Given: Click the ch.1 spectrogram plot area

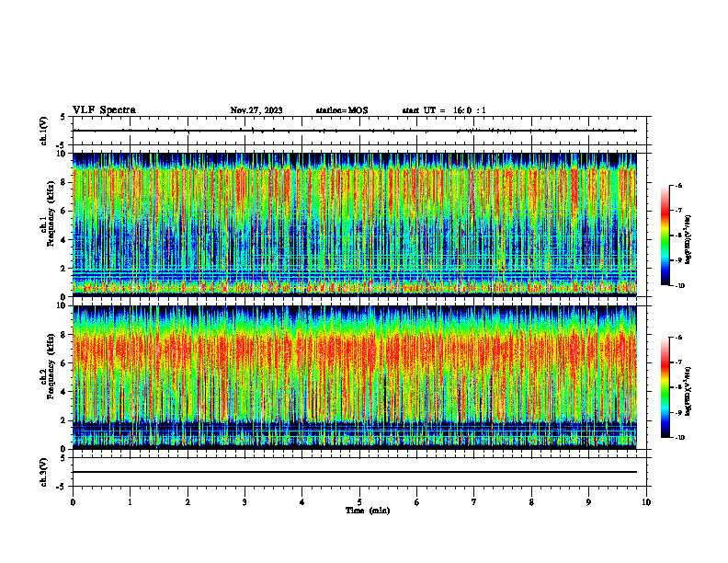Looking at the screenshot, I should 355,224.
